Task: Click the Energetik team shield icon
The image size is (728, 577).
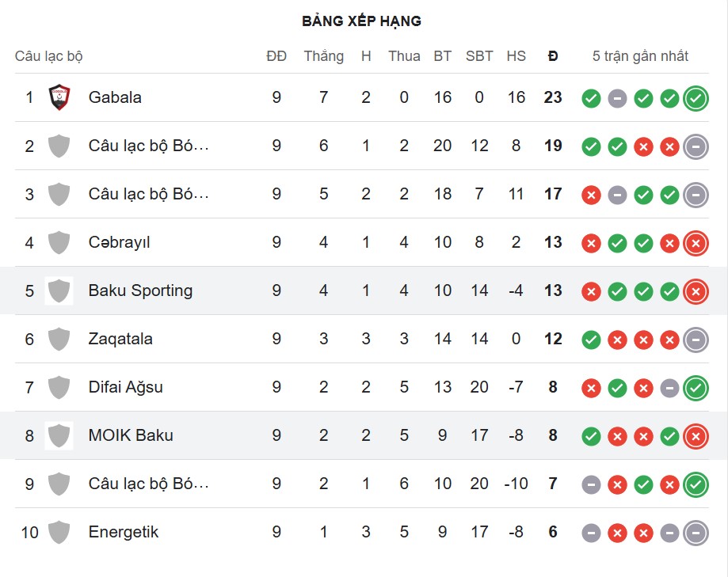Action: click(x=59, y=532)
